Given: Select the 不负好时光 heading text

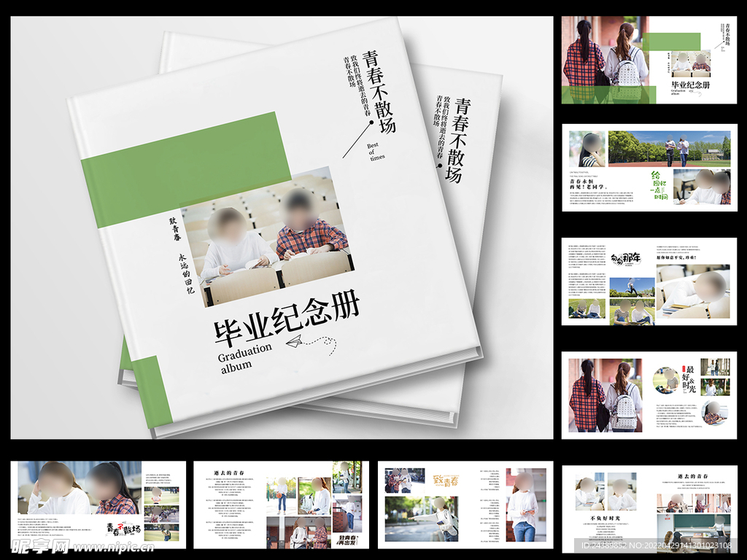Looking at the screenshot, I should (x=605, y=518).
